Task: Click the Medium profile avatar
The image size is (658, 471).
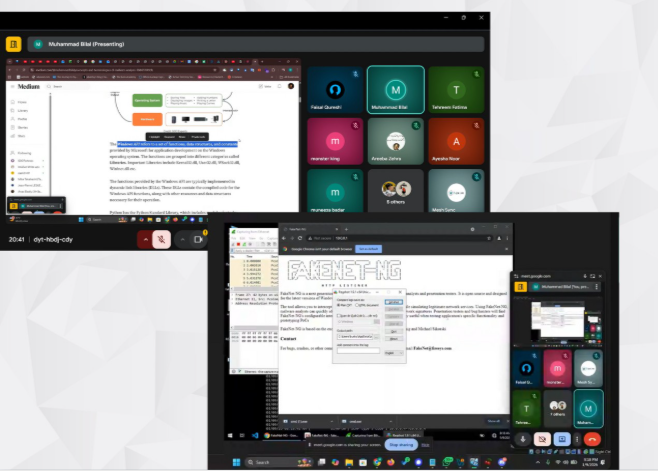Action: tap(291, 86)
